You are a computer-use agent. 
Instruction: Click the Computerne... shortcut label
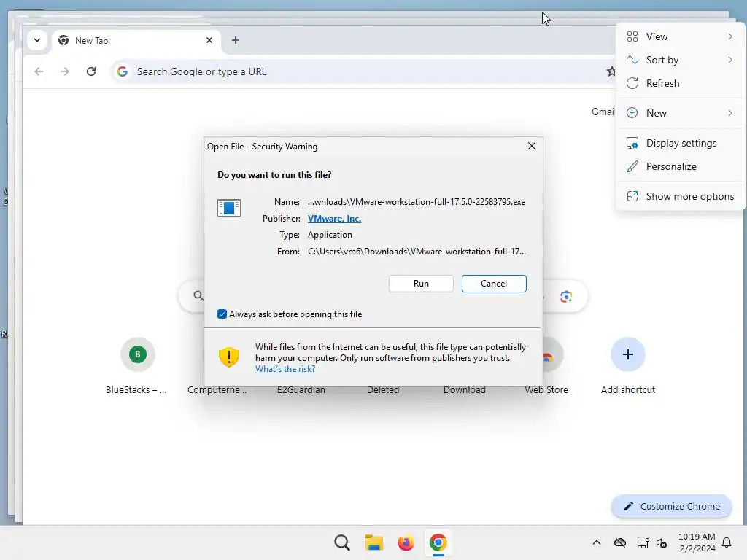217,389
